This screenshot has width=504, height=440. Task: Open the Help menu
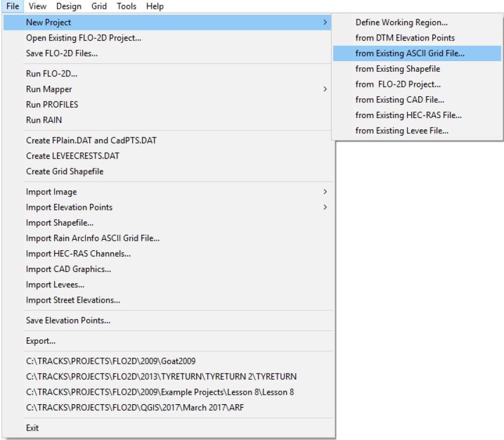[x=154, y=6]
